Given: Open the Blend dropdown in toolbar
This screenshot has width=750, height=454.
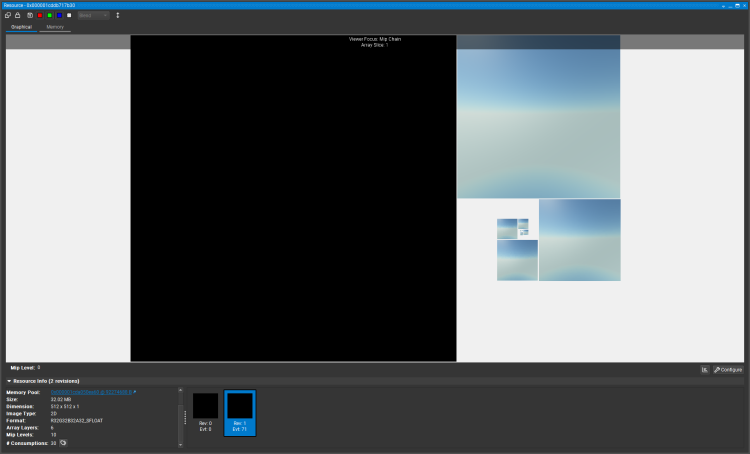Looking at the screenshot, I should [93, 15].
